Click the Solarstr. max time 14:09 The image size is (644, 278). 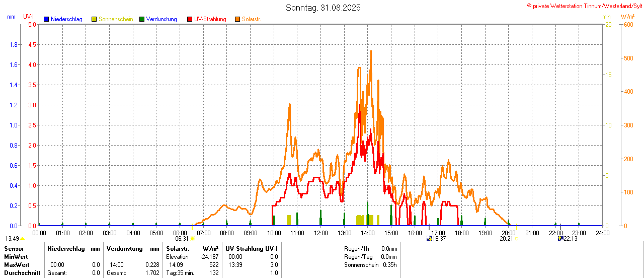coord(176,265)
